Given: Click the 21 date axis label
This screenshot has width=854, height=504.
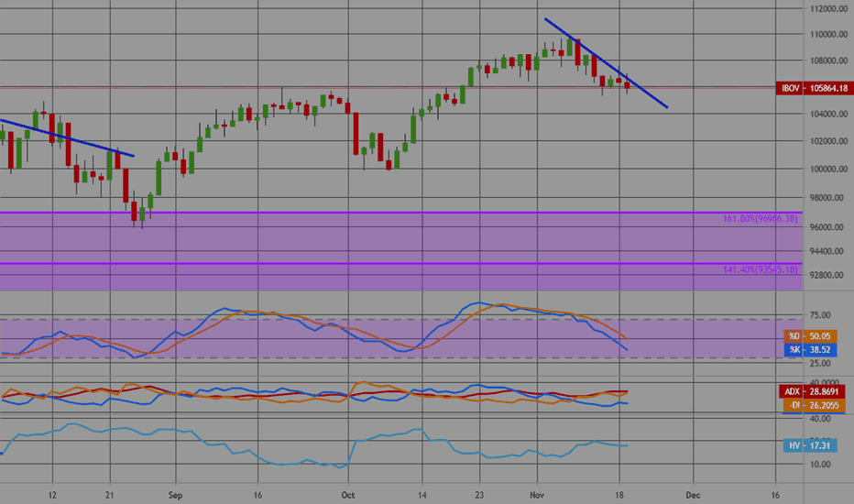Looking at the screenshot, I should 110,495.
